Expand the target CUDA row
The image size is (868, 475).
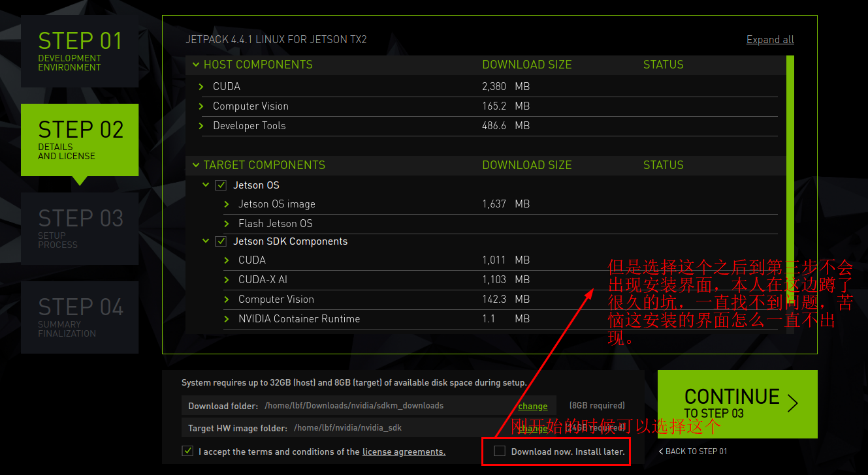[x=227, y=260]
